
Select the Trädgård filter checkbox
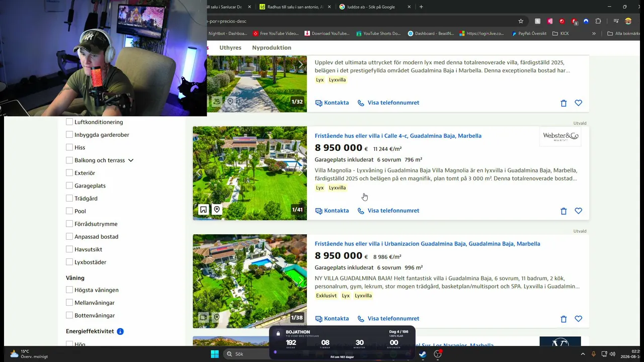69,199
